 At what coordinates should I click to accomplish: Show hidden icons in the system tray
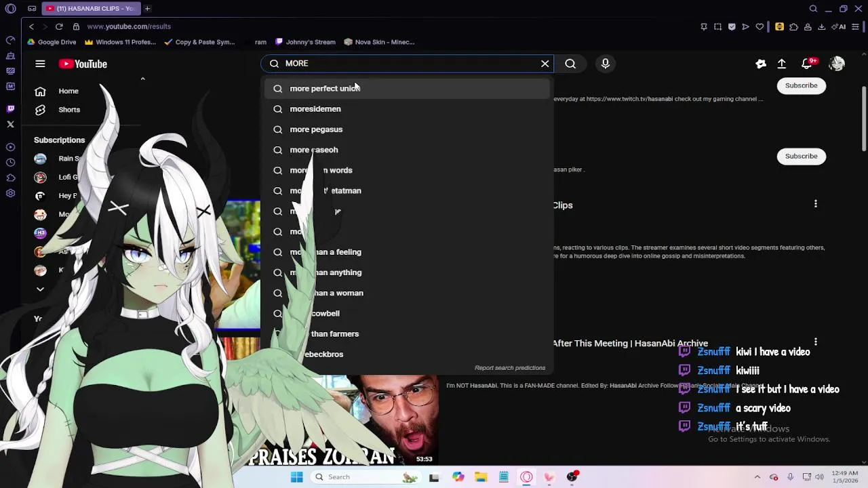tap(757, 477)
